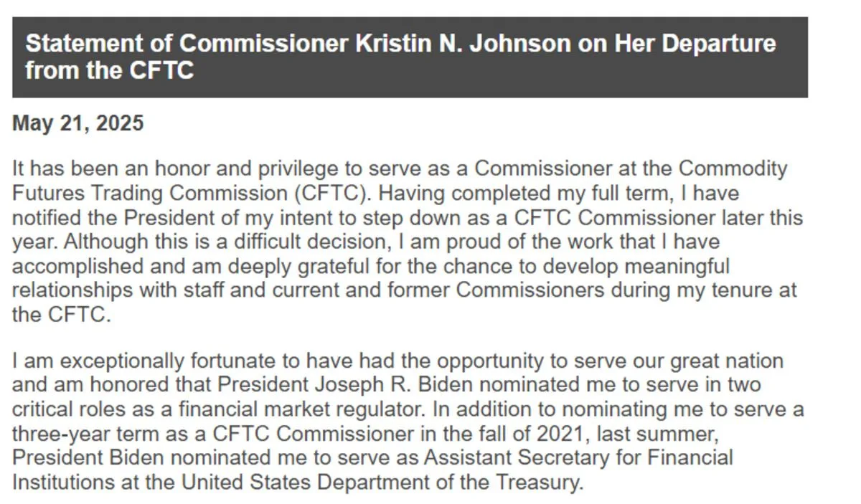Image resolution: width=861 pixels, height=504 pixels.
Task: Click the phrase "Futures Trading Commission"
Action: click(149, 194)
